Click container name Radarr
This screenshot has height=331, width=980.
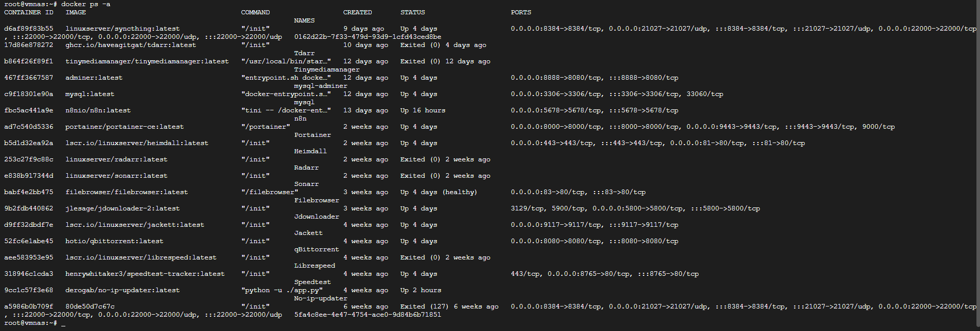click(x=306, y=168)
